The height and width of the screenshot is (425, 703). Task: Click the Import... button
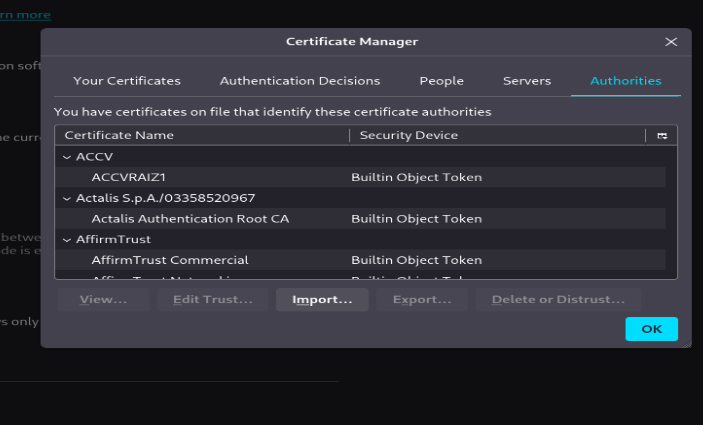click(x=322, y=299)
